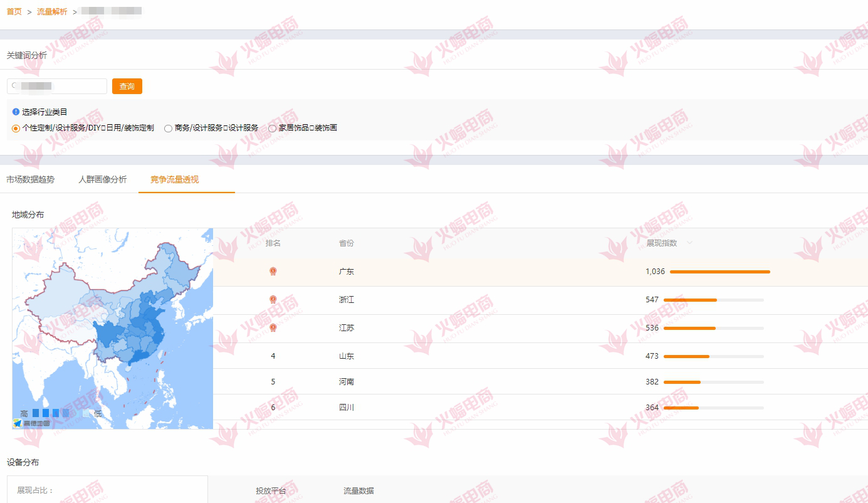Select the 个性定制/设计服务/DIY 日用/装饰定制 radio option
The image size is (868, 503).
click(x=16, y=128)
